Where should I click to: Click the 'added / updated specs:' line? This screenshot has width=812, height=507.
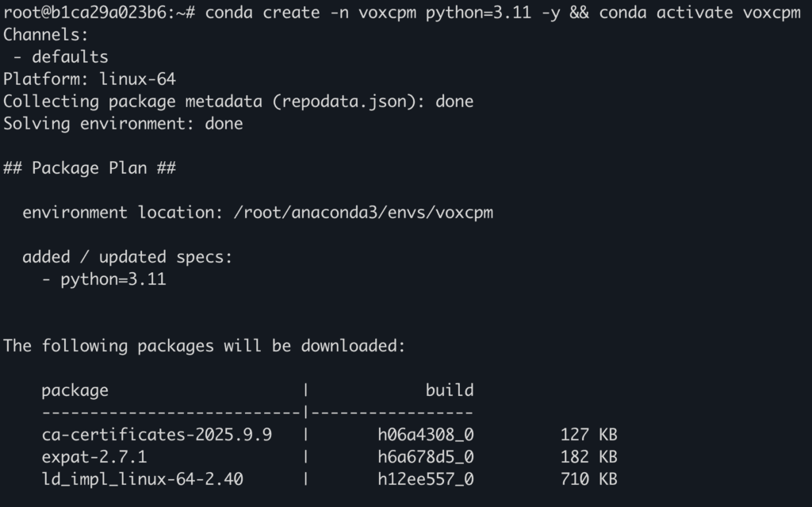click(x=128, y=257)
